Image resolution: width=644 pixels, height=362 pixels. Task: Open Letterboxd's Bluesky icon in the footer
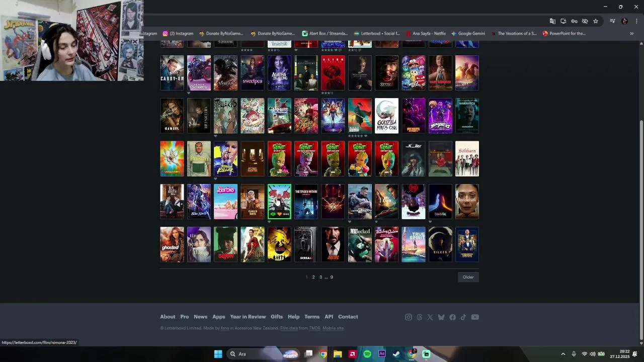pos(441,317)
